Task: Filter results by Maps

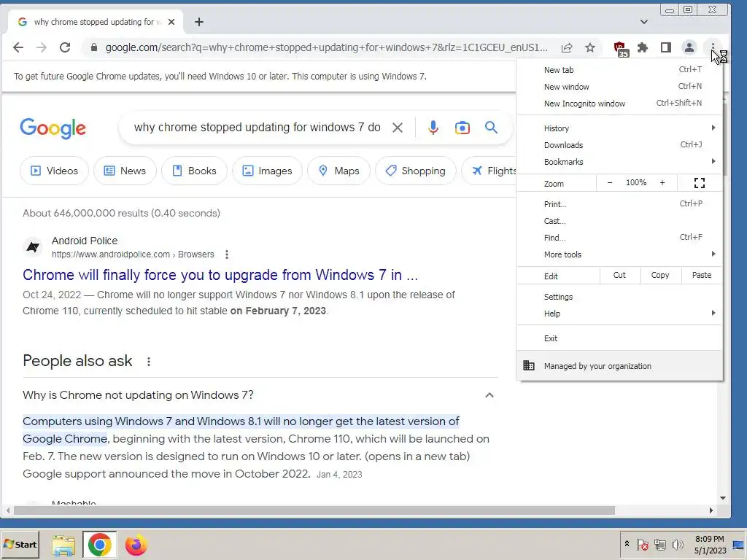Action: coord(338,171)
